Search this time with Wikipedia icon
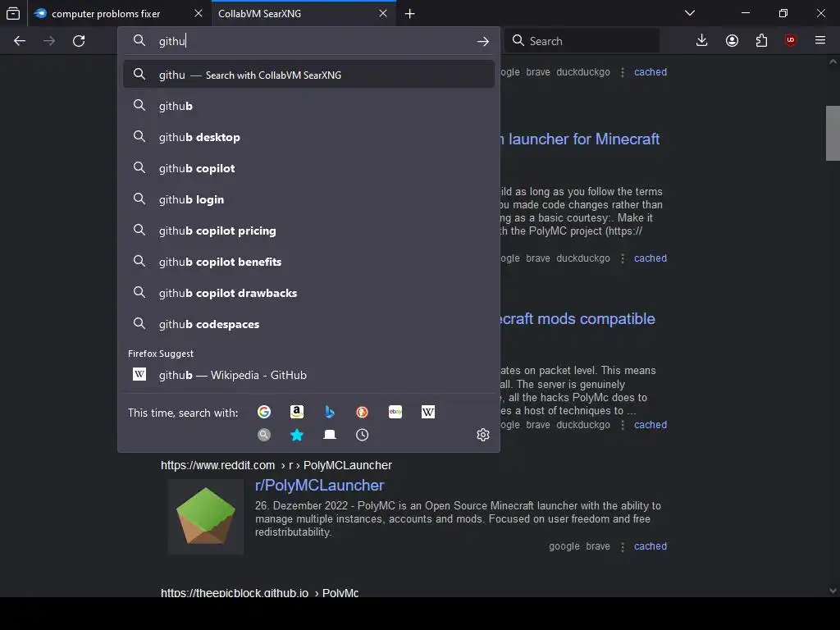This screenshot has height=630, width=840. 428,412
